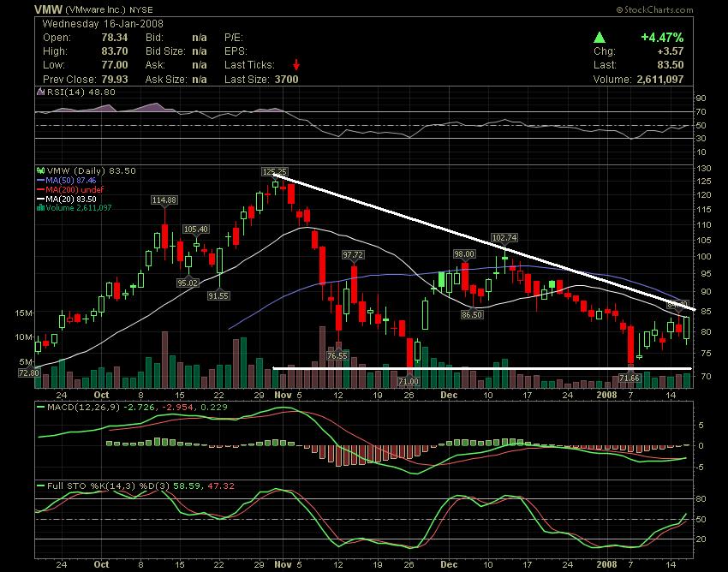Click the 91.55 low price label
728x572 pixels.
coord(218,295)
